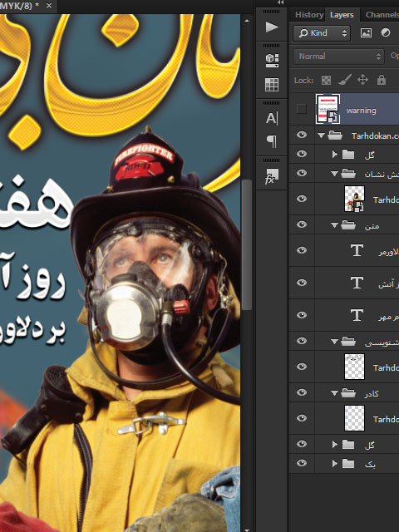The height and width of the screenshot is (532, 399).
Task: Lock position move icon
Action: 362,80
